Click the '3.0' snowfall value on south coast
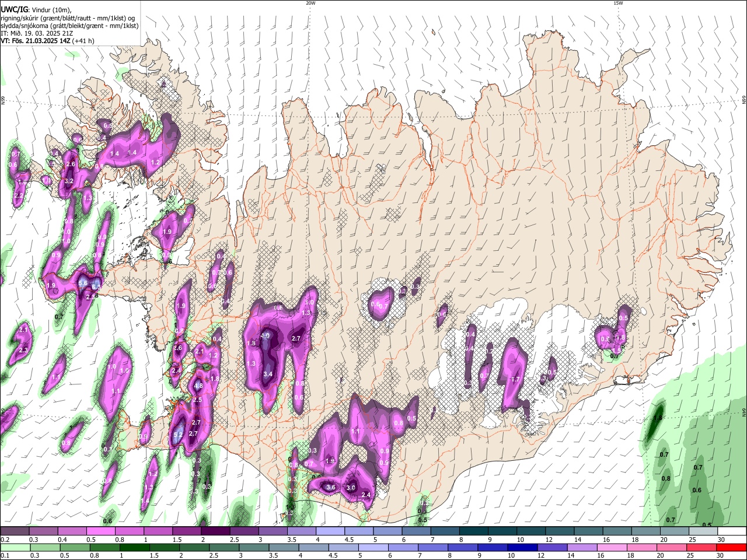 (351, 488)
